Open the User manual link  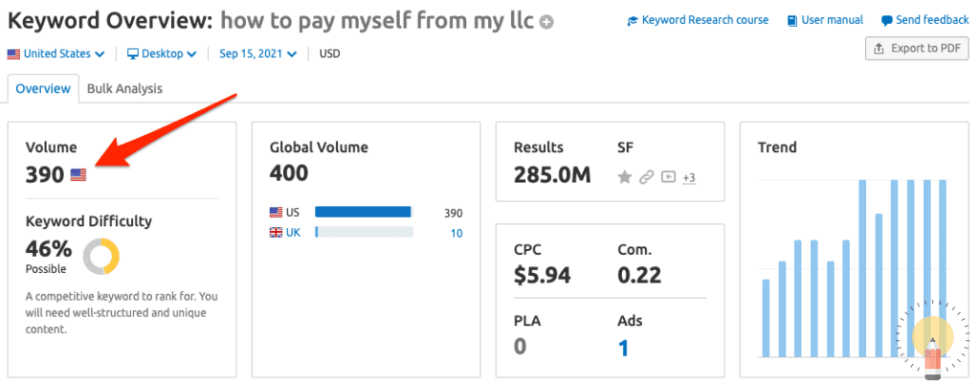coord(824,20)
